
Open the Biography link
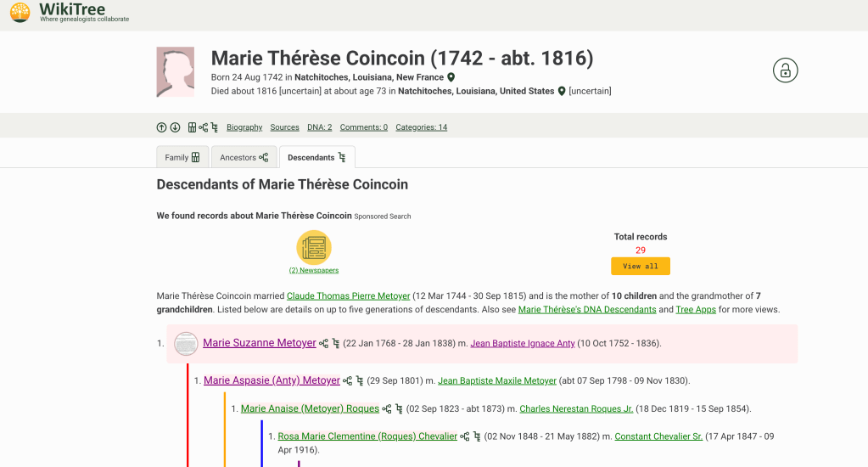pyautogui.click(x=244, y=127)
